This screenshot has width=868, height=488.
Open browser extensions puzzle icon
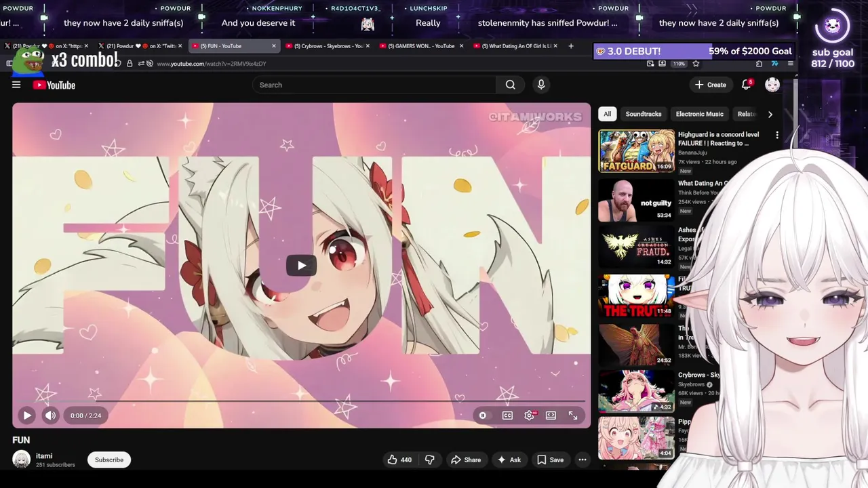(x=759, y=64)
